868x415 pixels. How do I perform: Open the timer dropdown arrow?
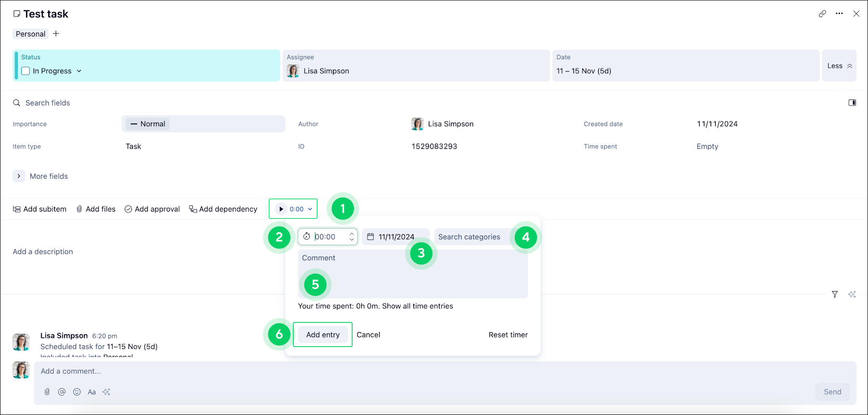point(310,209)
